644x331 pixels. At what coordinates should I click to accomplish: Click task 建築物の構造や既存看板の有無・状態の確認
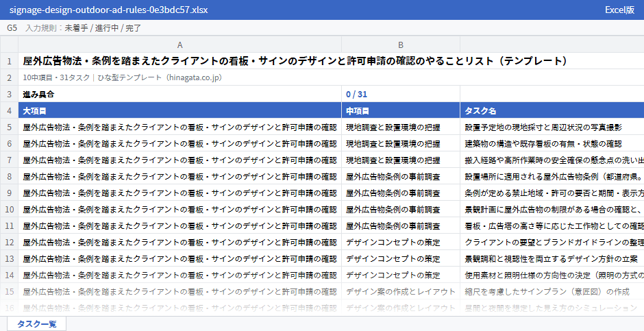tap(552, 143)
